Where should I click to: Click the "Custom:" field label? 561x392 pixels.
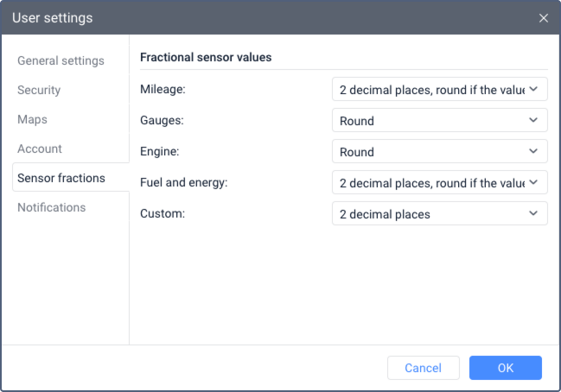[162, 214]
